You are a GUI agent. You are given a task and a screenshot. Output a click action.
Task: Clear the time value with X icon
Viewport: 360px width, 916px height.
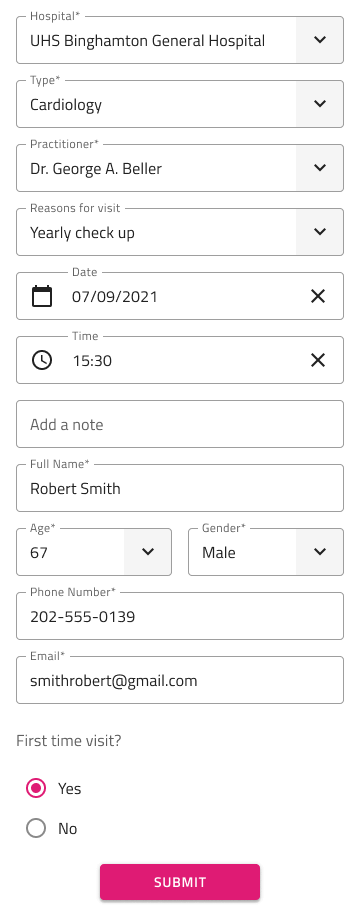click(318, 360)
